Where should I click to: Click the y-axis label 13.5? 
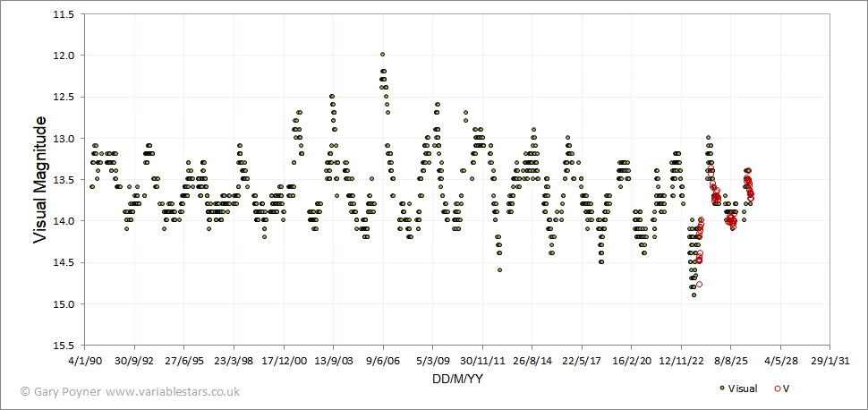coord(64,180)
